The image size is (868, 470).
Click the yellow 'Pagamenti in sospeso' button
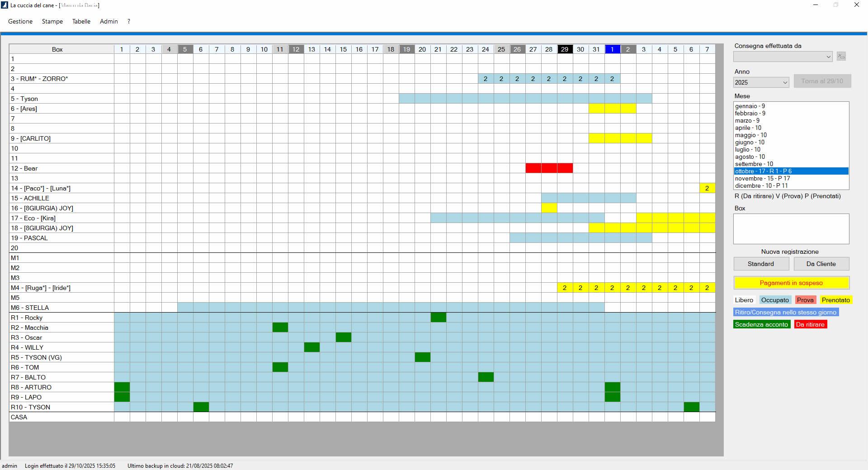tap(791, 283)
